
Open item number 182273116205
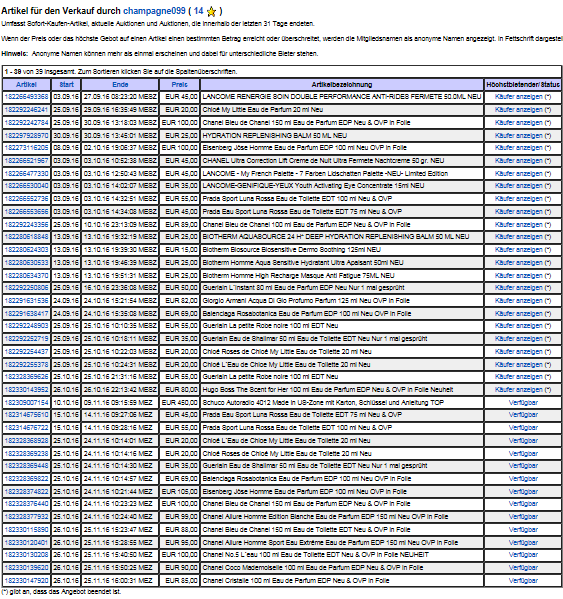pos(26,148)
